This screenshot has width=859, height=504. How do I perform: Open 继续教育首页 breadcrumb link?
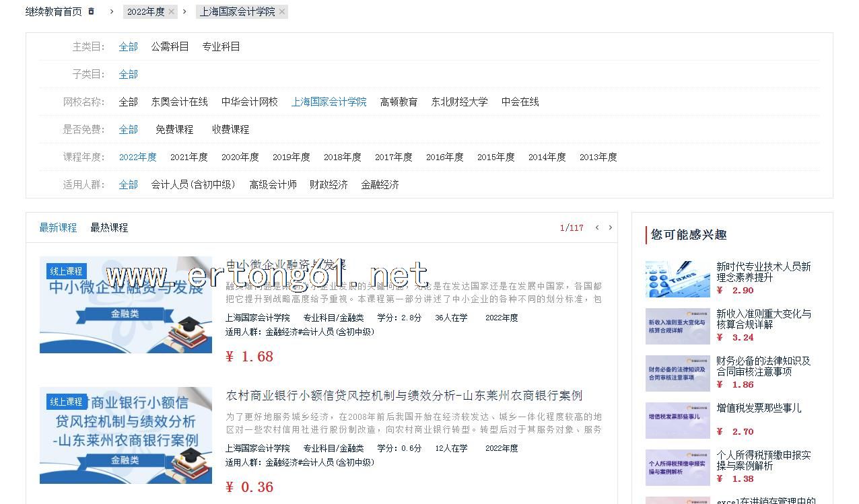(53, 11)
